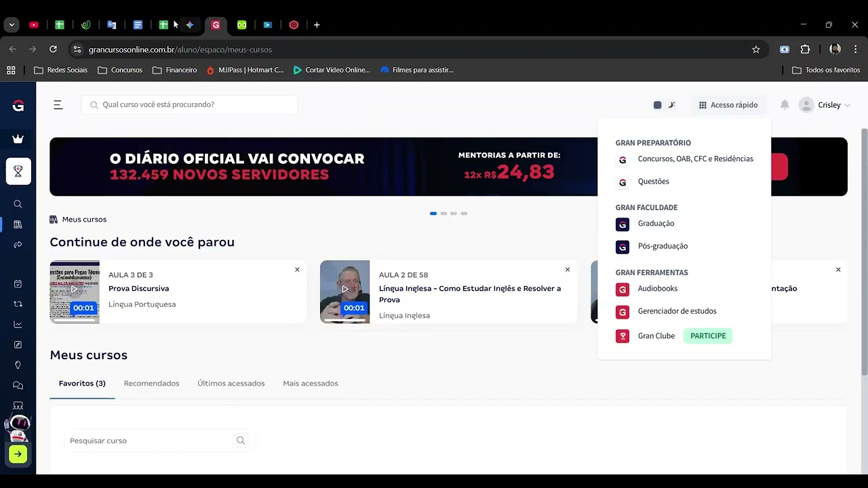868x488 pixels.
Task: Dismiss the Língua Inglesa lesson card
Action: click(568, 270)
